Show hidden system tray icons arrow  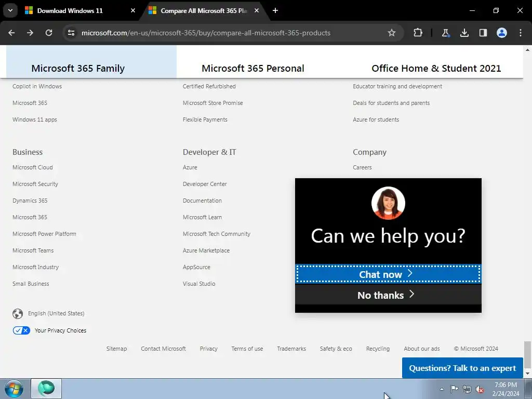click(442, 389)
